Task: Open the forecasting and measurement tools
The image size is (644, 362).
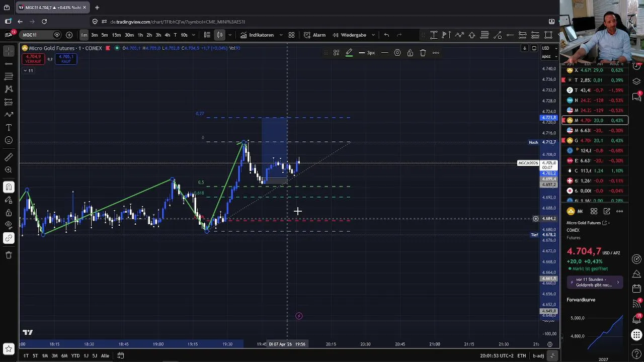Action: tap(9, 102)
